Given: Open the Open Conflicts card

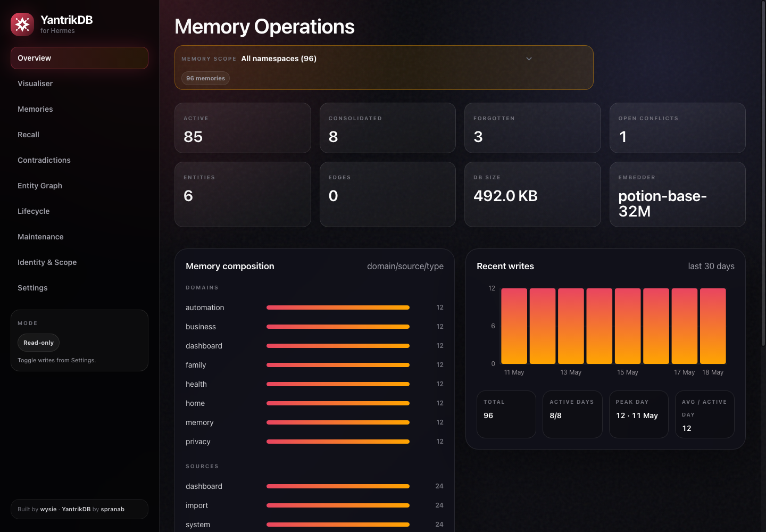Looking at the screenshot, I should [x=678, y=128].
